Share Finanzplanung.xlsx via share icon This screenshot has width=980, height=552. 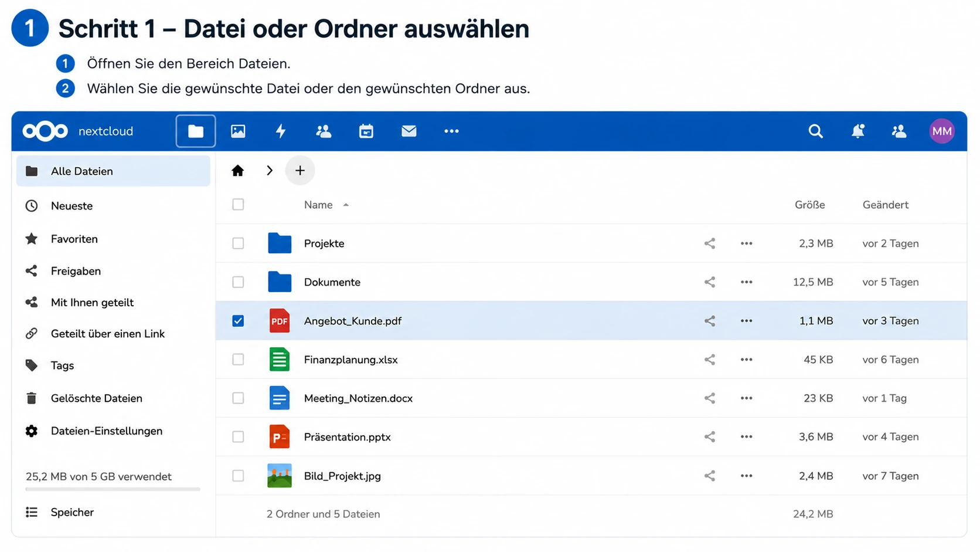click(x=710, y=360)
